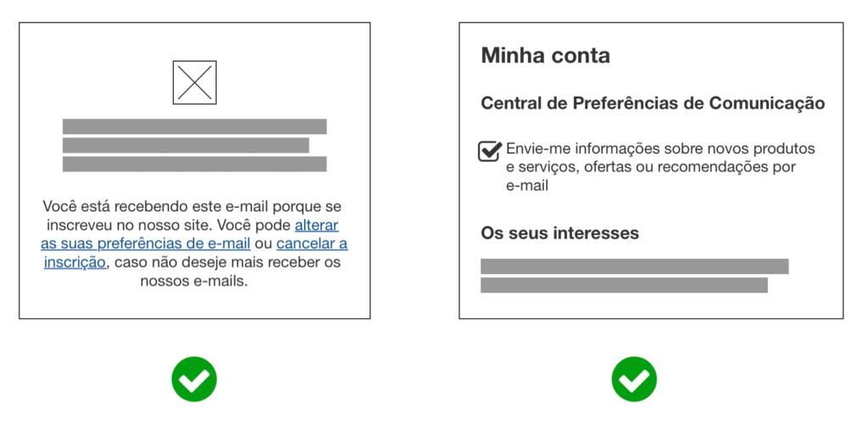The image size is (868, 436).
Task: Click the 'e serviços, ofertas ou recomendações por' line
Action: pos(651,167)
